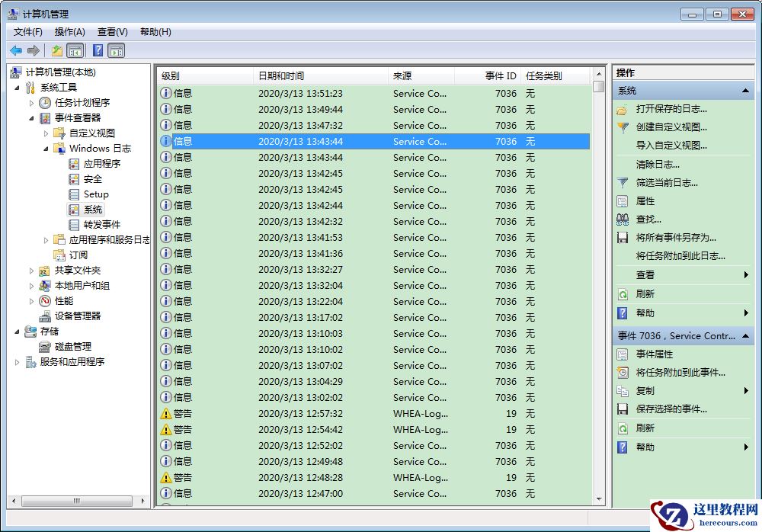Image resolution: width=762 pixels, height=532 pixels.
Task: Toggle the show/hide console tree toolbar icon
Action: [x=74, y=50]
